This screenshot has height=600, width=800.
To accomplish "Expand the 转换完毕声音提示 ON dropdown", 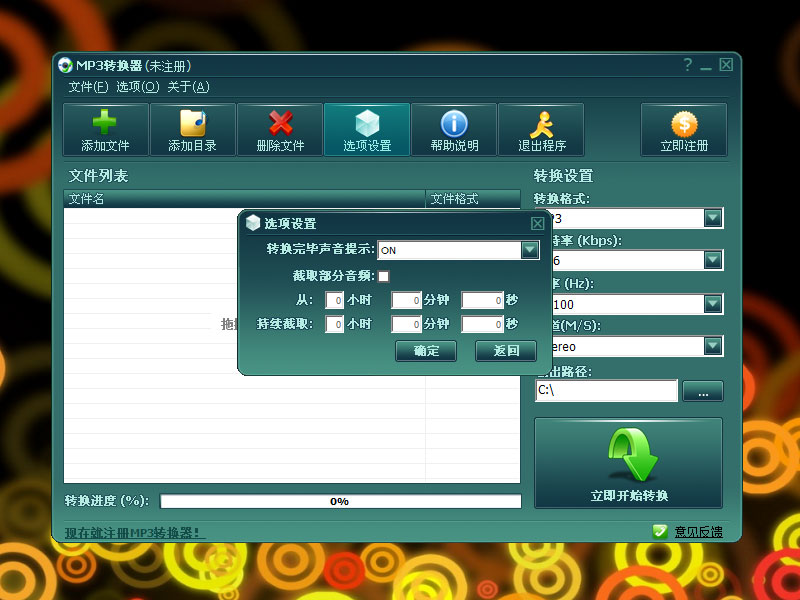I will 530,250.
